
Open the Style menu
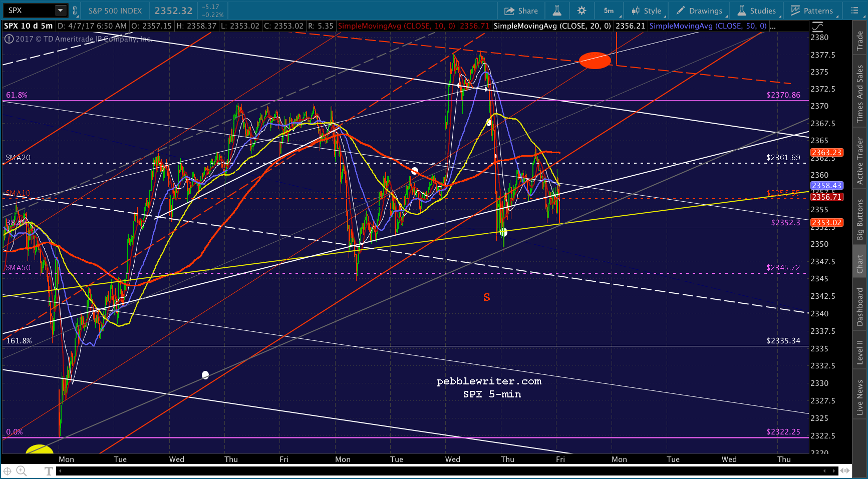647,11
